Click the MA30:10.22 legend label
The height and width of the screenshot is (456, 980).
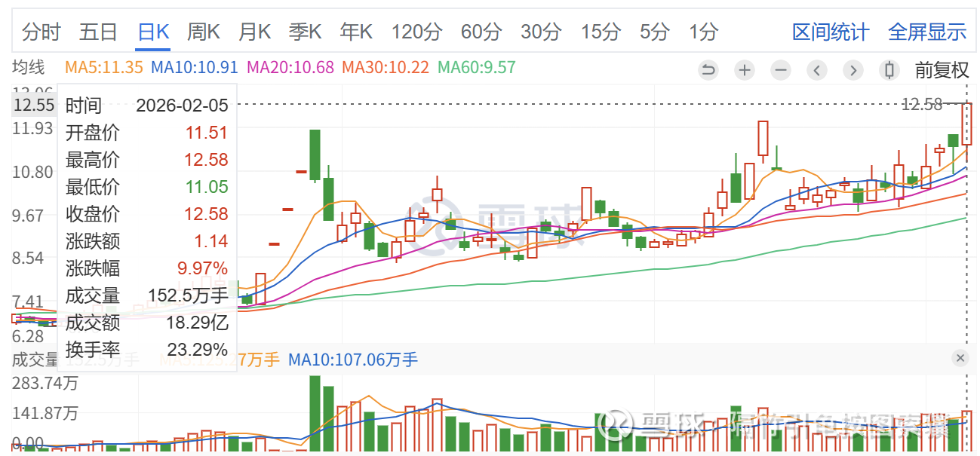click(386, 67)
